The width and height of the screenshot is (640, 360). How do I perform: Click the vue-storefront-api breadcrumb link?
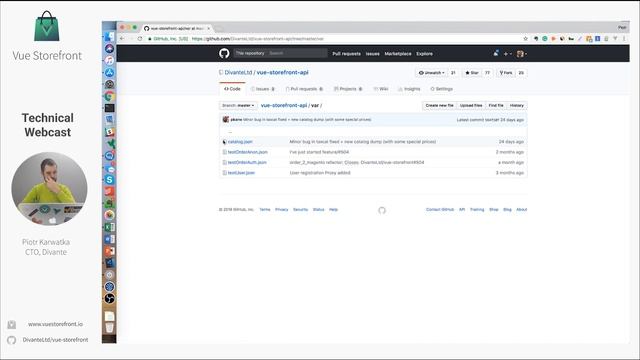point(284,105)
